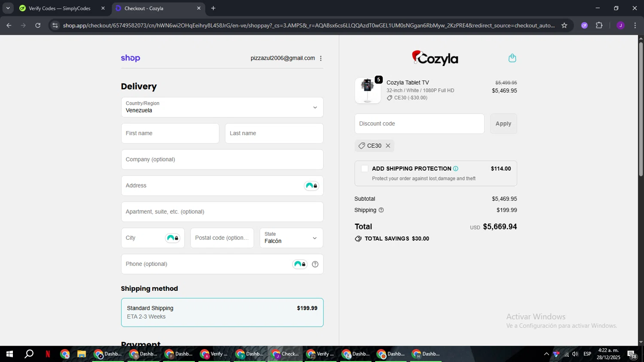Image resolution: width=644 pixels, height=362 pixels.
Task: Click autofill icon in Phone field
Action: point(300,264)
